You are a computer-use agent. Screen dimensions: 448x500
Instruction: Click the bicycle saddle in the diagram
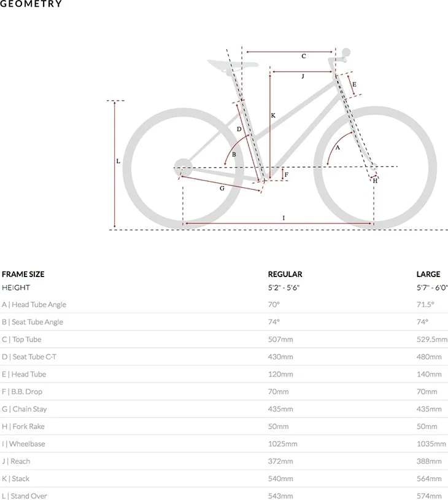(233, 65)
